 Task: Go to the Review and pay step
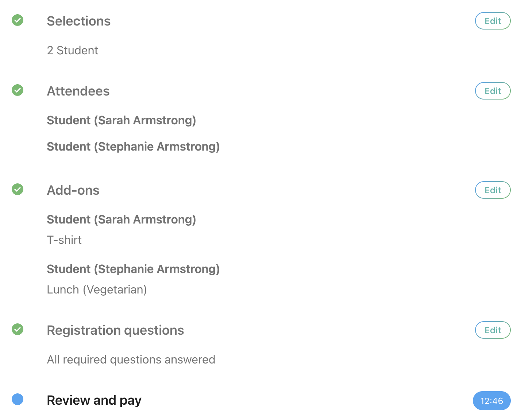pos(94,400)
